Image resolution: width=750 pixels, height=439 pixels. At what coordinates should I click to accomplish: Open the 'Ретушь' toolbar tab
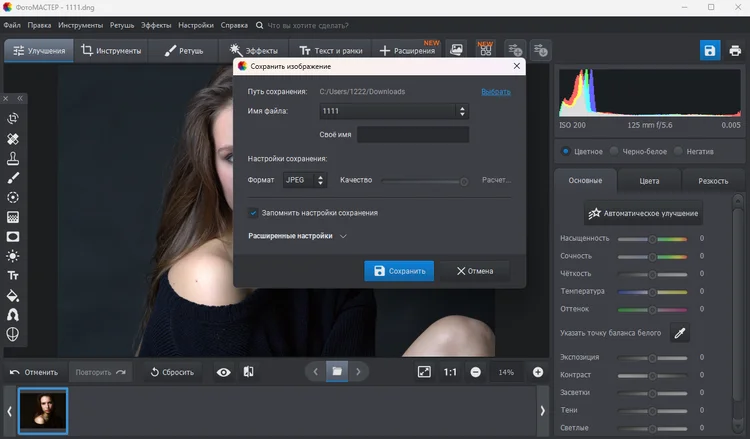pyautogui.click(x=184, y=51)
